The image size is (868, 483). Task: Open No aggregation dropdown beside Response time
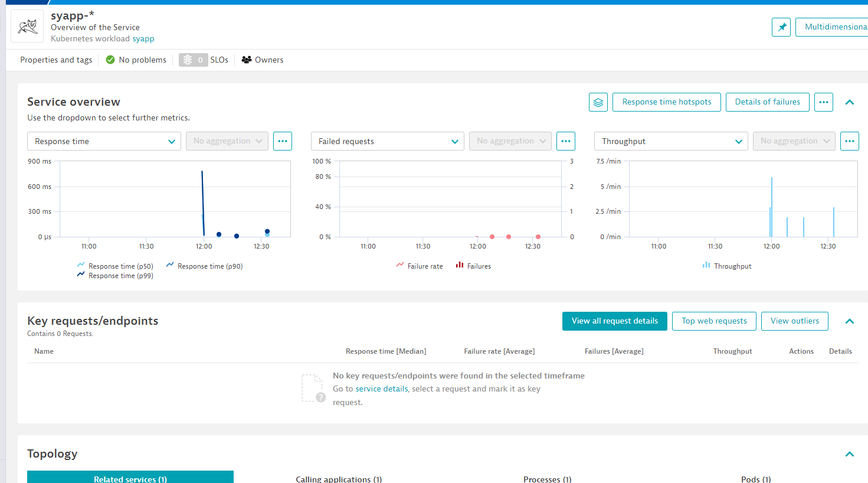coord(227,141)
